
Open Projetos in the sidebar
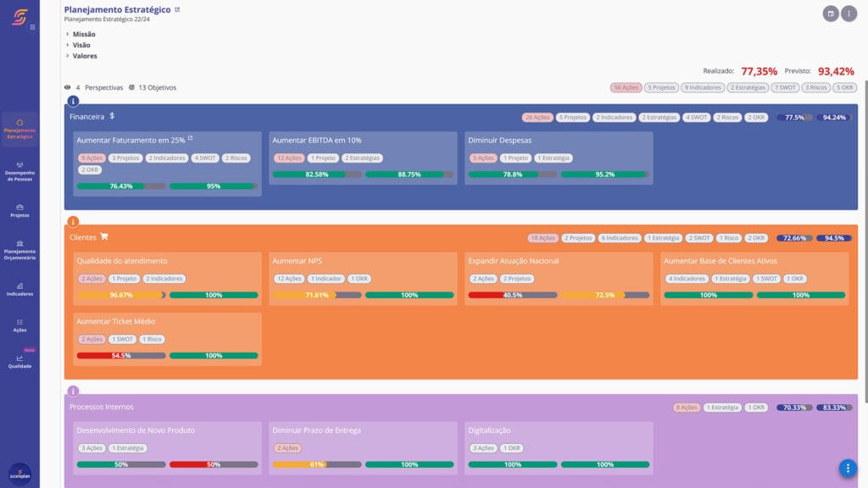coord(20,211)
